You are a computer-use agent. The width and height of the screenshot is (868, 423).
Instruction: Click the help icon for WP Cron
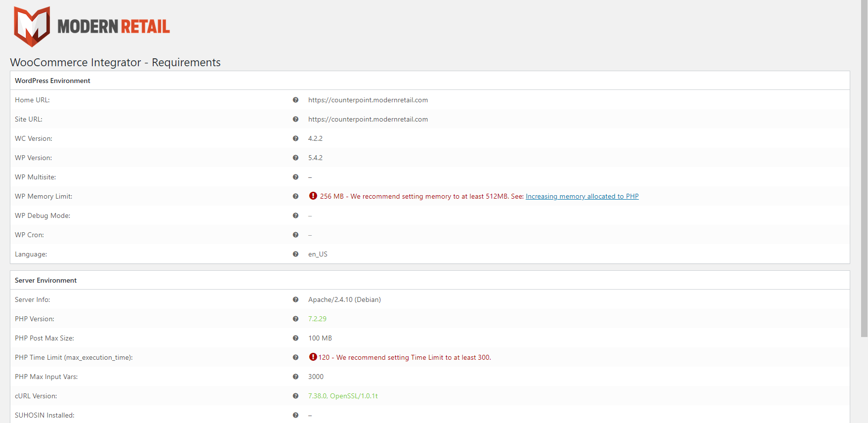click(295, 235)
